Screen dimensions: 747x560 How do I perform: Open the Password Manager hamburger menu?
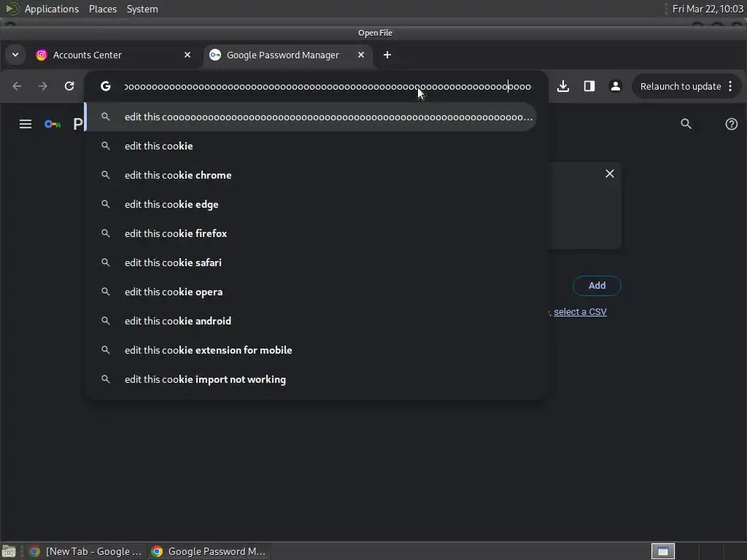pos(26,124)
